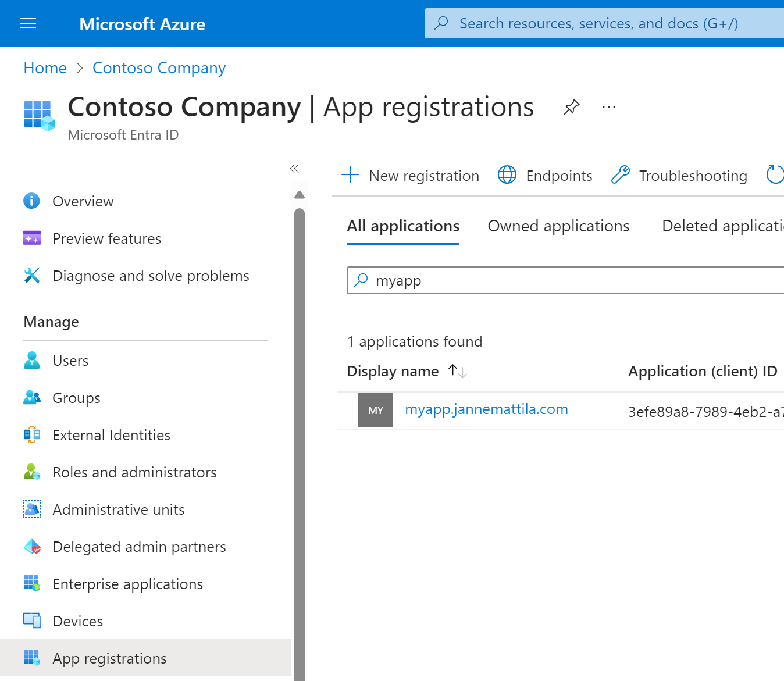The width and height of the screenshot is (784, 681).
Task: Open Diagnose and solve problems
Action: tap(151, 276)
